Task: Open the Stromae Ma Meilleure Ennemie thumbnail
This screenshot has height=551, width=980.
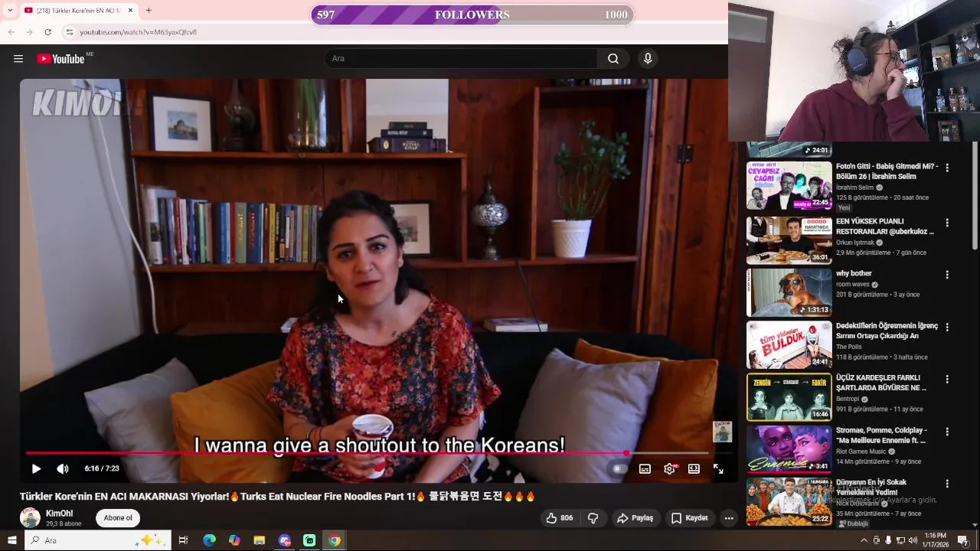Action: (789, 449)
